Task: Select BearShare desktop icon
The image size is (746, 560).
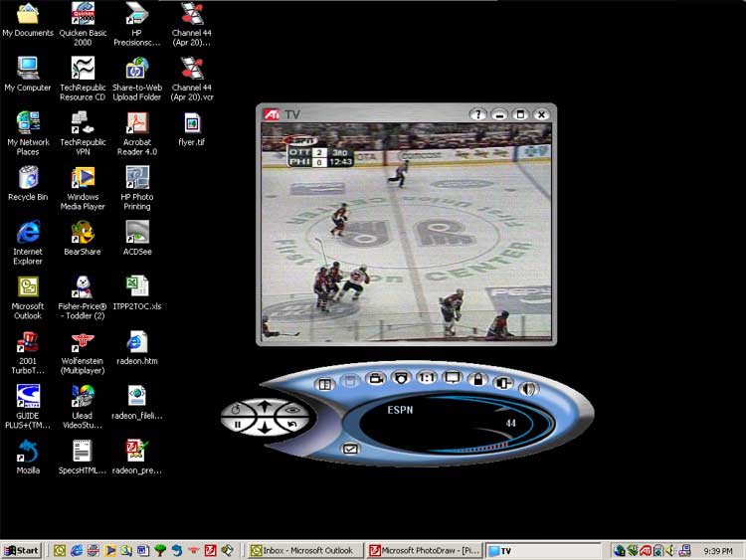Action: (83, 239)
